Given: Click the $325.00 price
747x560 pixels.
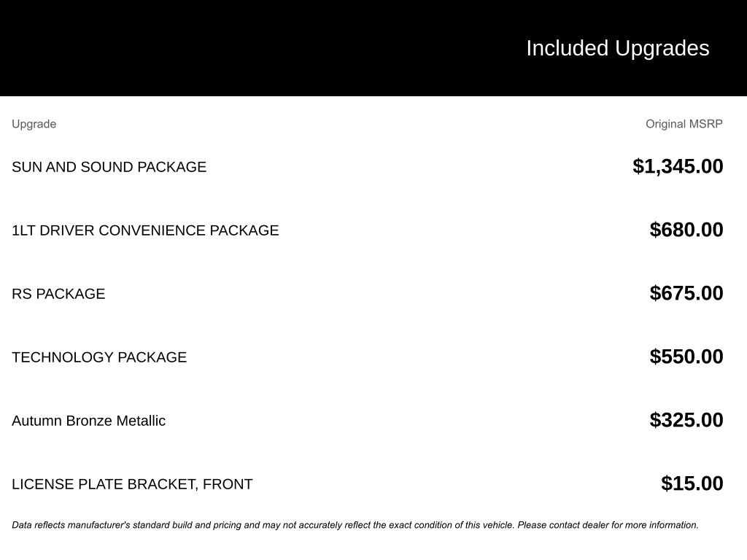Looking at the screenshot, I should point(686,420).
